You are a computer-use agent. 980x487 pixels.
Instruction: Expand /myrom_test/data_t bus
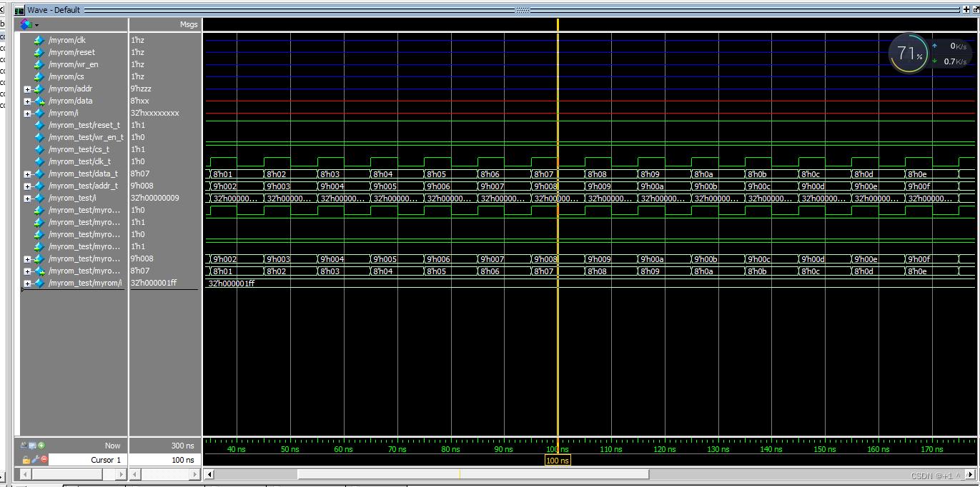tap(27, 174)
